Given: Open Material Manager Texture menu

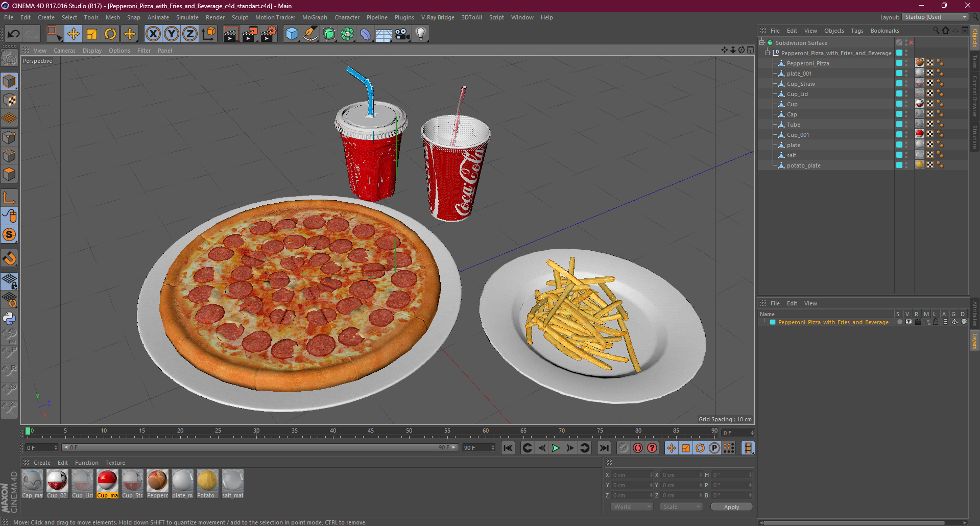Looking at the screenshot, I should pos(115,463).
